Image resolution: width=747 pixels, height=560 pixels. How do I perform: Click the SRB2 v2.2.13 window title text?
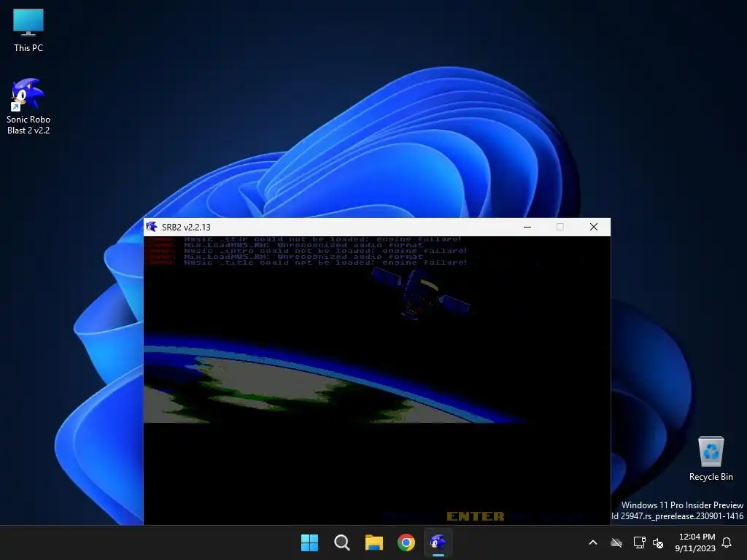[186, 227]
